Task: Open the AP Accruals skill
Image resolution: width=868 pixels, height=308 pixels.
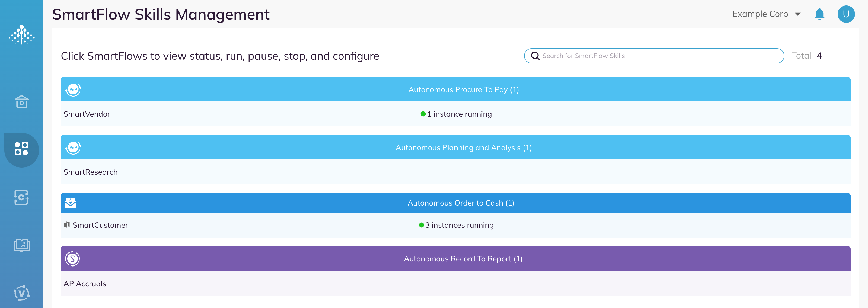Action: 456,284
